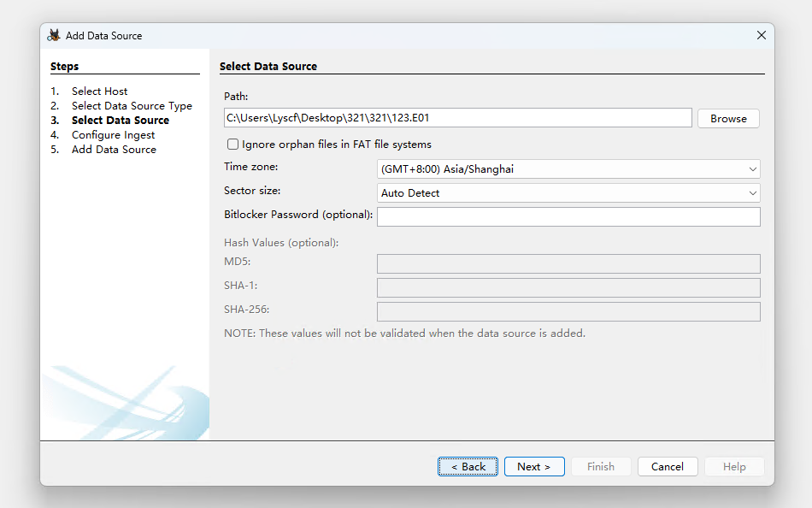Click the Add Data Source step
Image resolution: width=812 pixels, height=508 pixels.
114,150
